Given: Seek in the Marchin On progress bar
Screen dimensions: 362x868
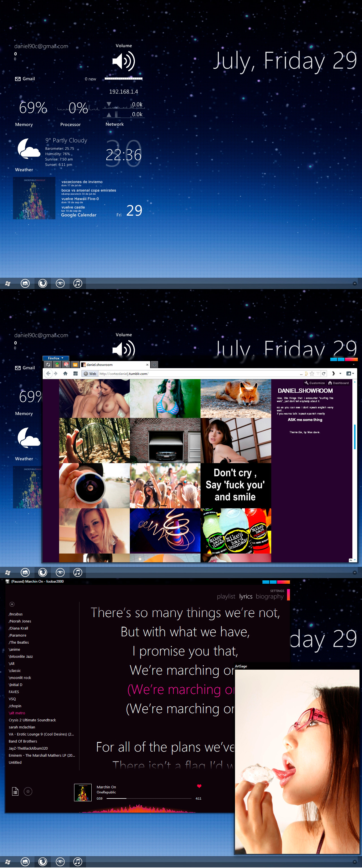Looking at the screenshot, I should 148,798.
